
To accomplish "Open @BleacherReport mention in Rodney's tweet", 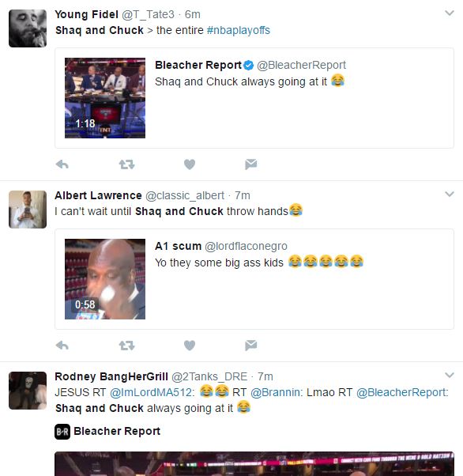I will click(x=402, y=392).
